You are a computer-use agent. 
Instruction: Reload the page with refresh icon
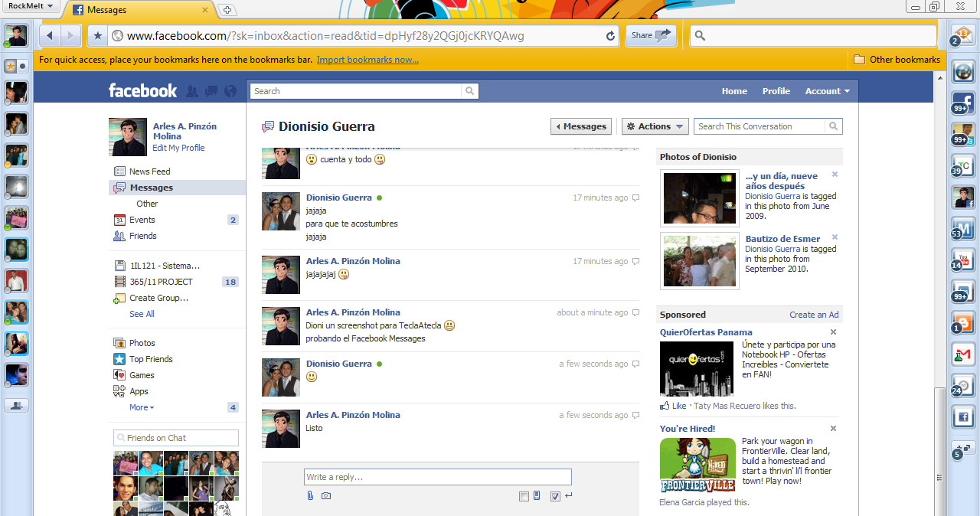[x=610, y=35]
